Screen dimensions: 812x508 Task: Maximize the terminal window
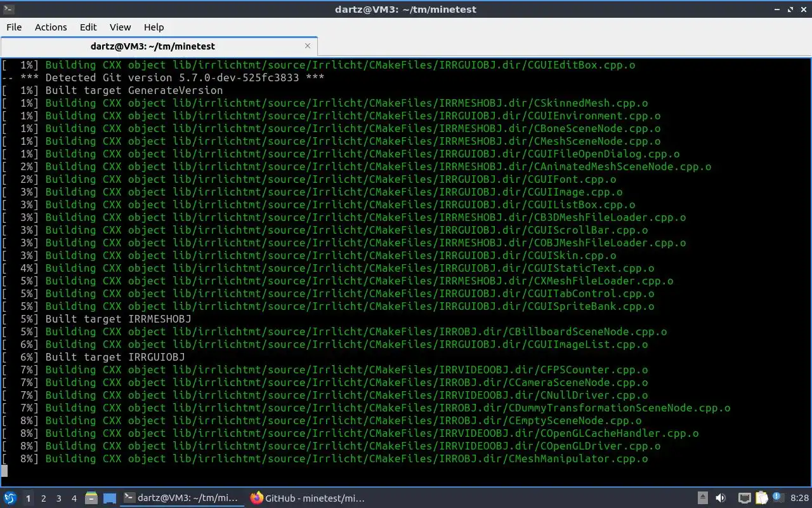coord(790,9)
